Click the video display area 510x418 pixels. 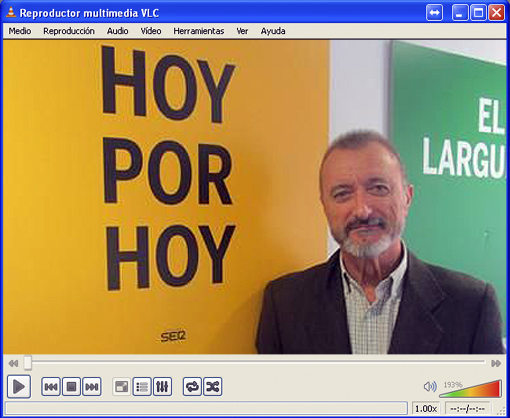[255, 197]
